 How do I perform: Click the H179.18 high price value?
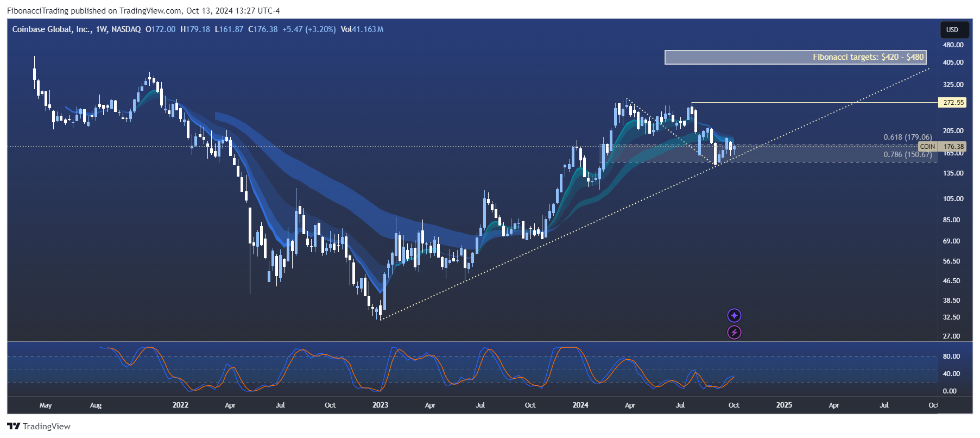[195, 29]
